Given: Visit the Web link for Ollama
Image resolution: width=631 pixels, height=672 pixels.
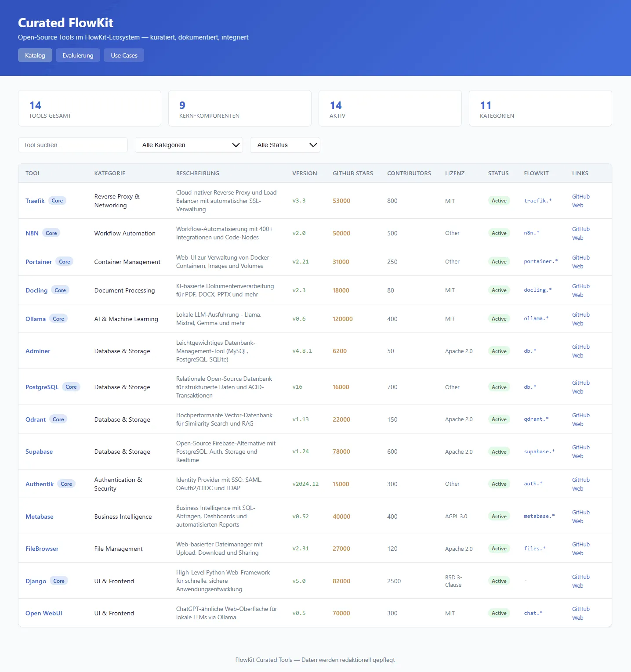Looking at the screenshot, I should 577,323.
